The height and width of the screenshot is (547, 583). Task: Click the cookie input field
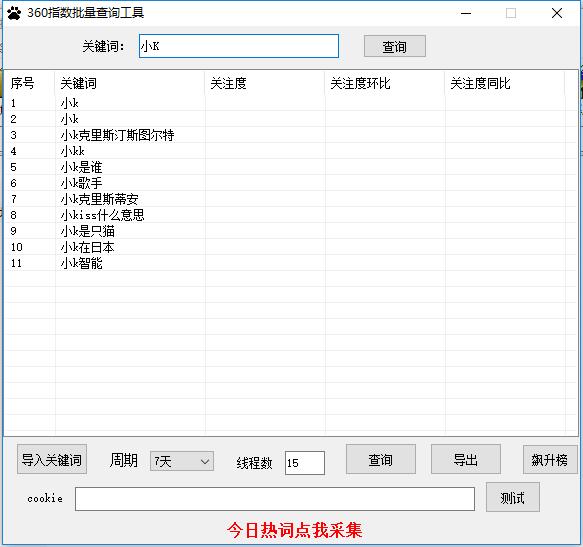pos(275,499)
